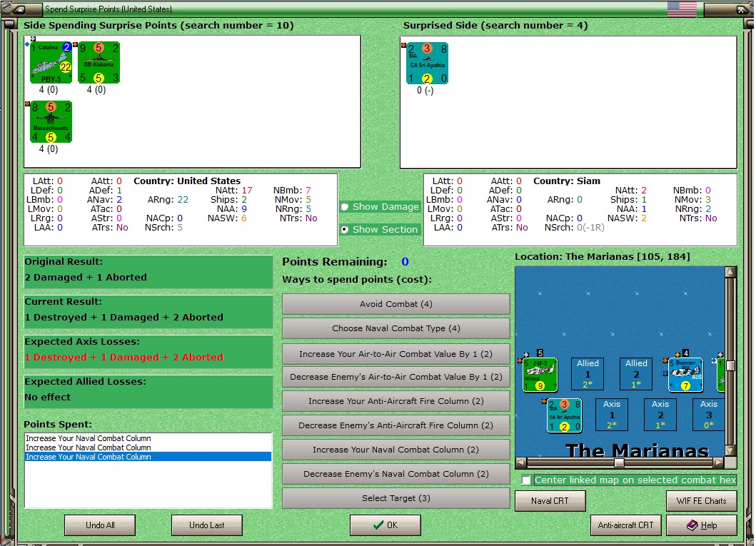Click the Undo All button

click(x=100, y=525)
